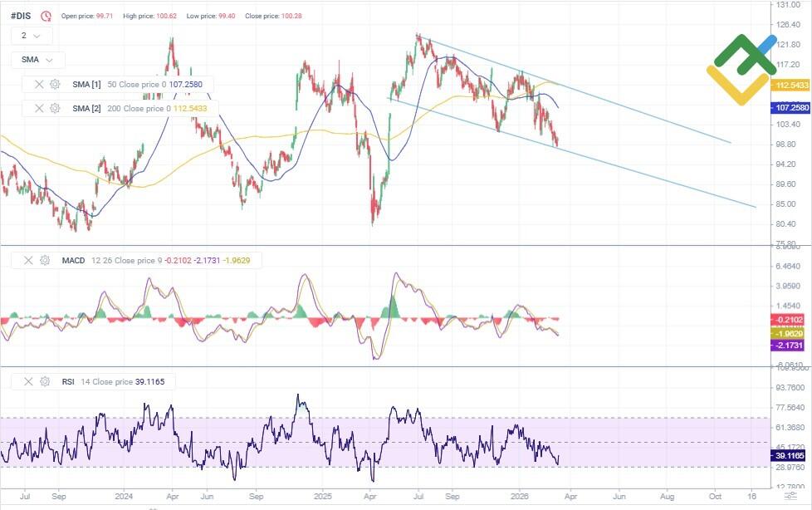
Task: Click the SMA [1] value 107.2580 in legend
Action: pos(186,84)
